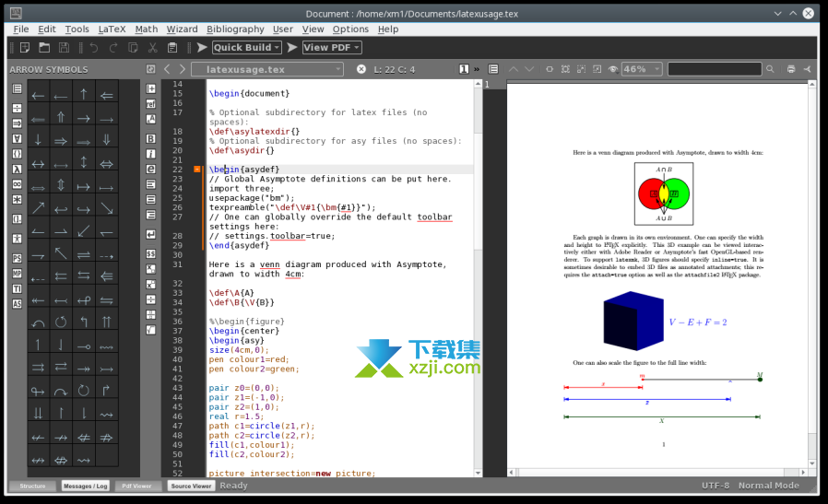The height and width of the screenshot is (504, 828).
Task: Open the MetaPost commands panel (MP icon)
Action: 17,274
